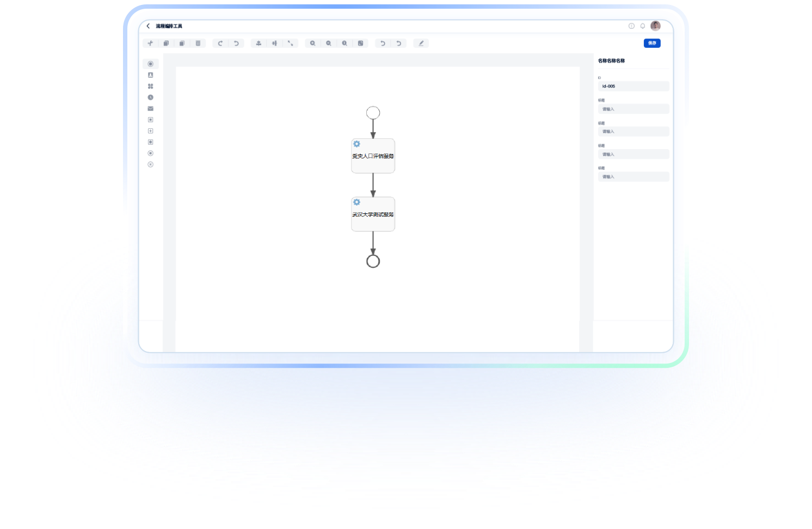Open the notification bell
The image size is (812, 529).
tap(643, 26)
